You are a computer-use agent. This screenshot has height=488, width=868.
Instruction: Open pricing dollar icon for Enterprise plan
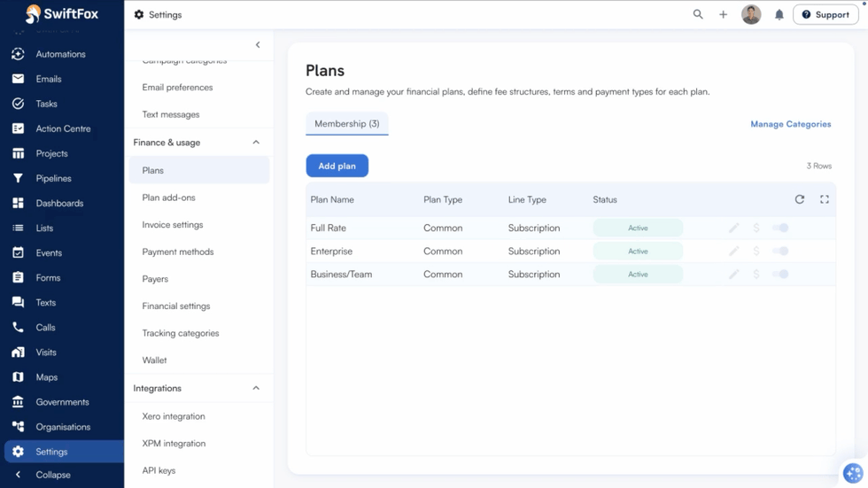click(x=756, y=252)
